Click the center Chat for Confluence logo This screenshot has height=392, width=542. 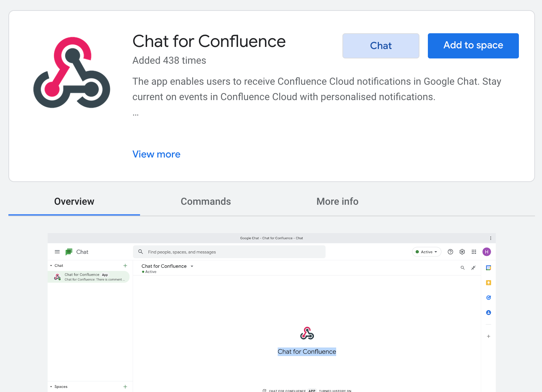307,333
